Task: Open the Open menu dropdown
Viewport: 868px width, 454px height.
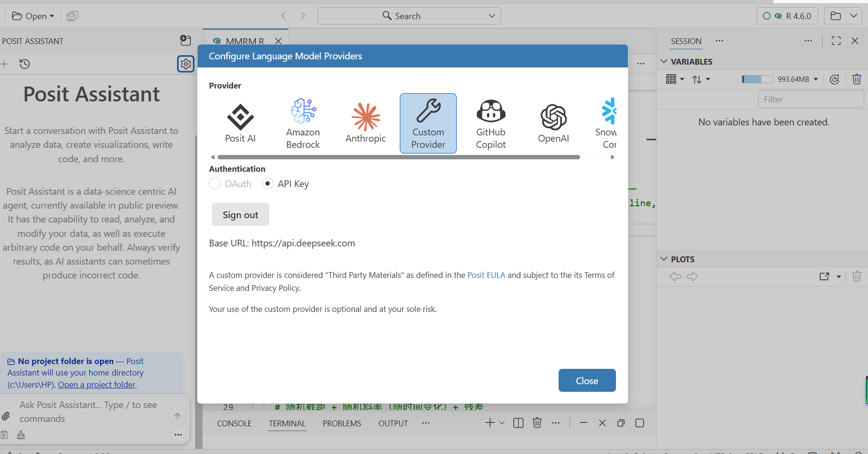Action: point(33,16)
